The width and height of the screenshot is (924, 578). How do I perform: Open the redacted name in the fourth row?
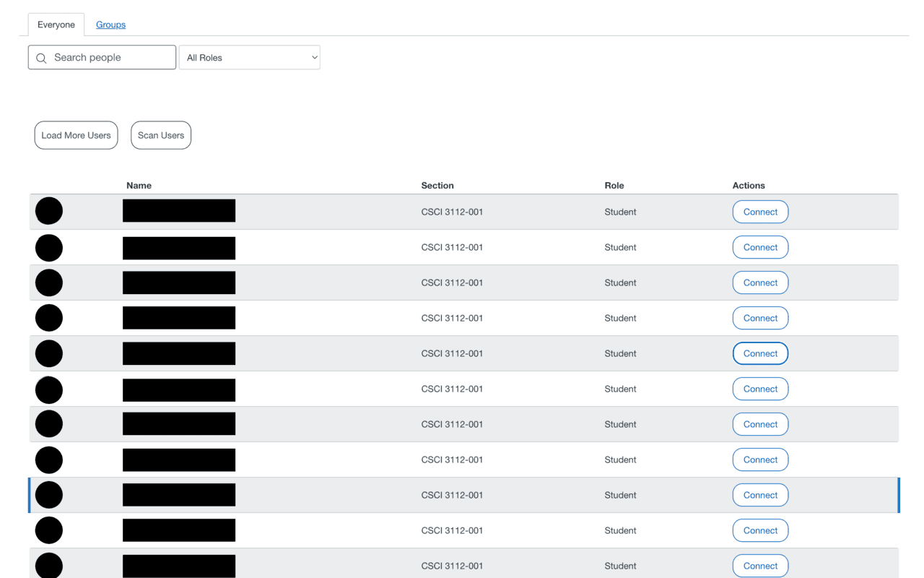(x=179, y=318)
